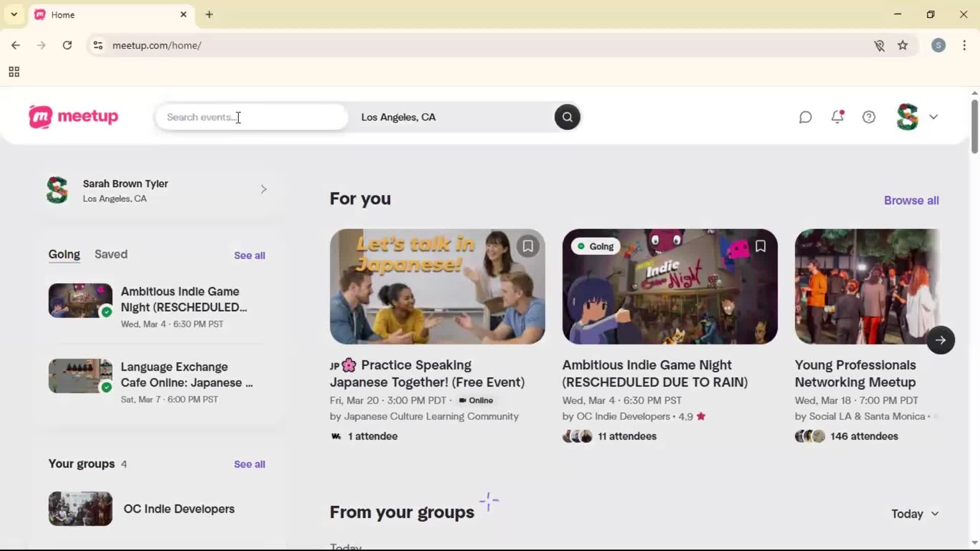Click Browse all for recommended events
The height and width of the screenshot is (551, 980).
click(x=911, y=200)
